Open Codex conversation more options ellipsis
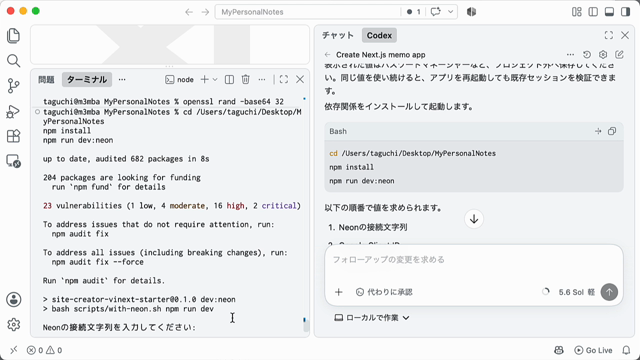This screenshot has width=640, height=360. (x=570, y=55)
